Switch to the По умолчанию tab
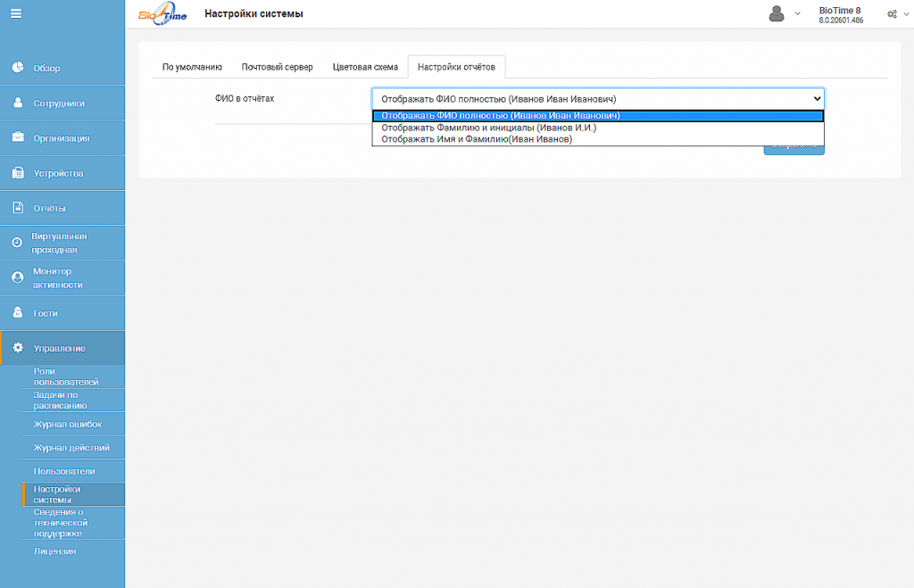 (192, 67)
